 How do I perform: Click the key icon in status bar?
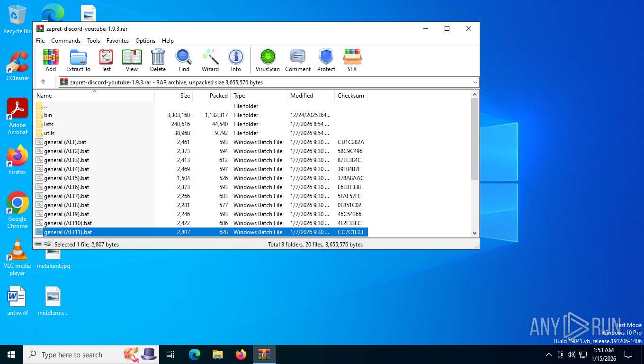[x=47, y=244]
